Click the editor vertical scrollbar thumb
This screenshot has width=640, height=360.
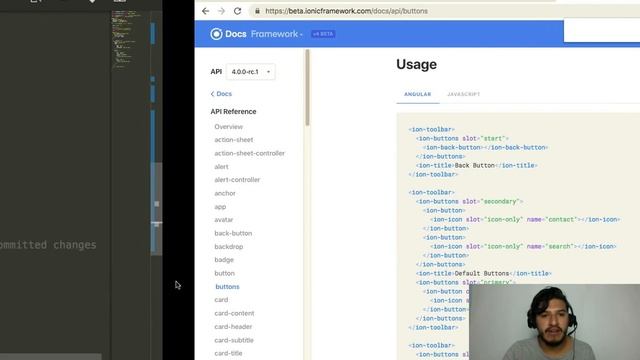156,209
